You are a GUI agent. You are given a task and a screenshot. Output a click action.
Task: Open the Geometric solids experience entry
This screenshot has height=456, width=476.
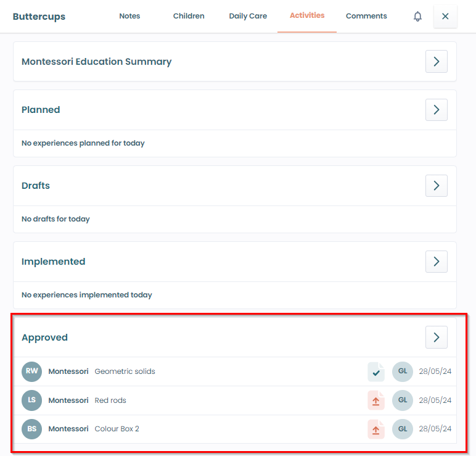coord(125,371)
